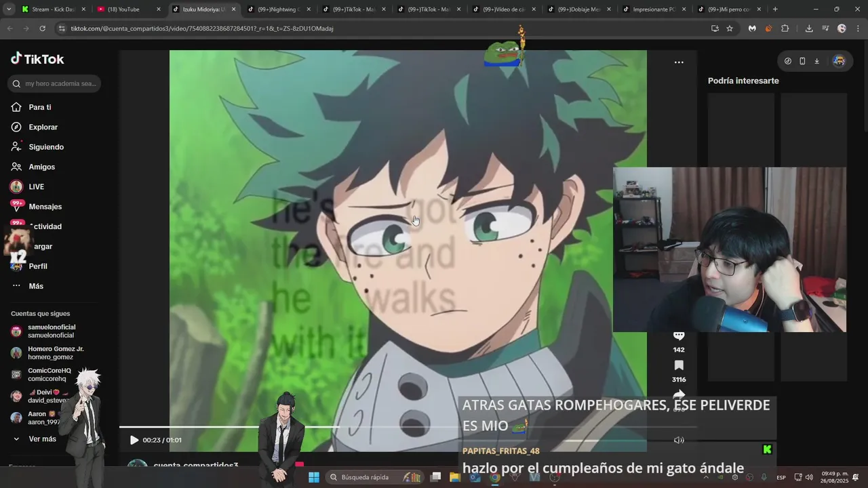
Task: Click the TikTok logo
Action: 37,59
